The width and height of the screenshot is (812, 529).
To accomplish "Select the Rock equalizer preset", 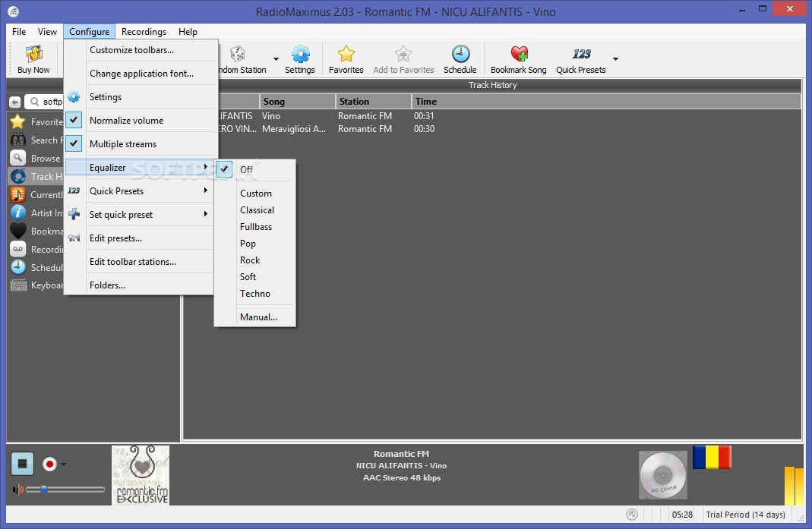I will (x=254, y=260).
